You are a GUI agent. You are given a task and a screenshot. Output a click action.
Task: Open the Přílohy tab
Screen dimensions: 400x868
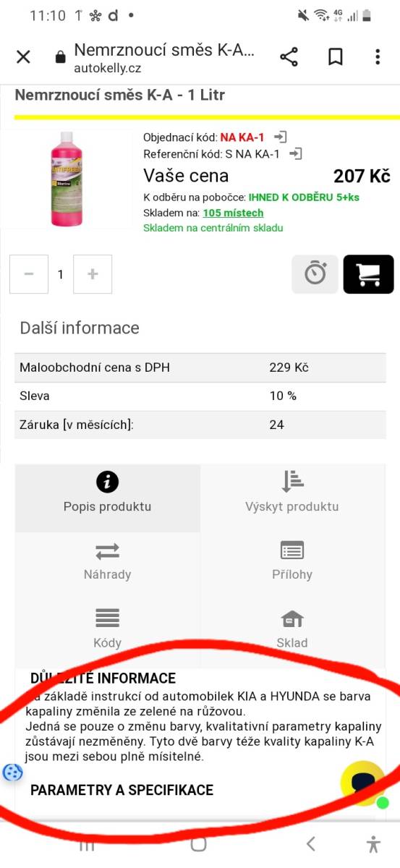point(292,562)
